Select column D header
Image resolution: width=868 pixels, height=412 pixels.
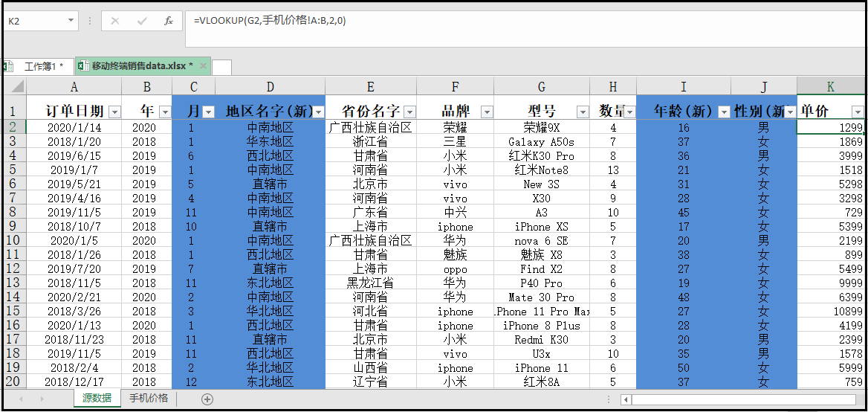tap(271, 86)
